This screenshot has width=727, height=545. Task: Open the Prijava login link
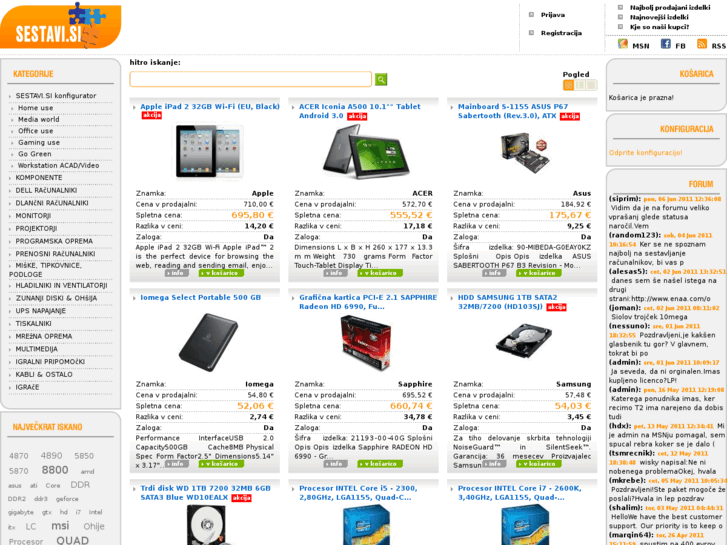[553, 15]
